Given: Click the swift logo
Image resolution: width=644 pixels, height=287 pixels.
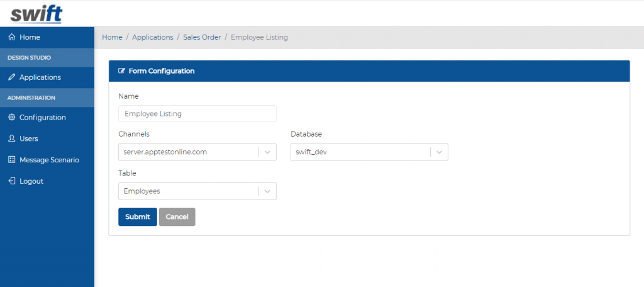Looking at the screenshot, I should pos(36,14).
